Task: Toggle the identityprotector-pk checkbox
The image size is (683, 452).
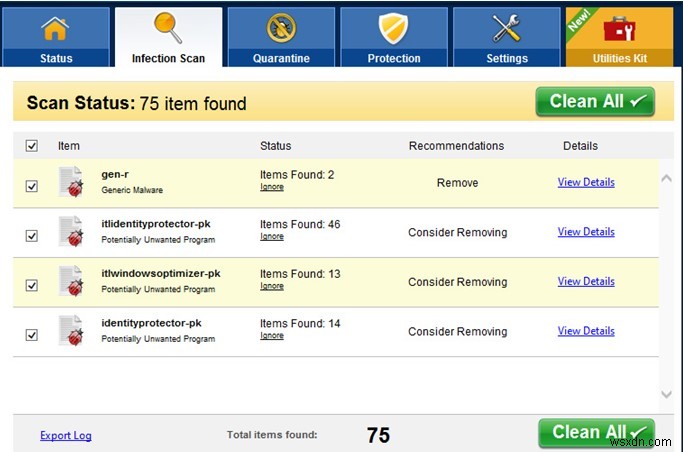Action: click(31, 335)
